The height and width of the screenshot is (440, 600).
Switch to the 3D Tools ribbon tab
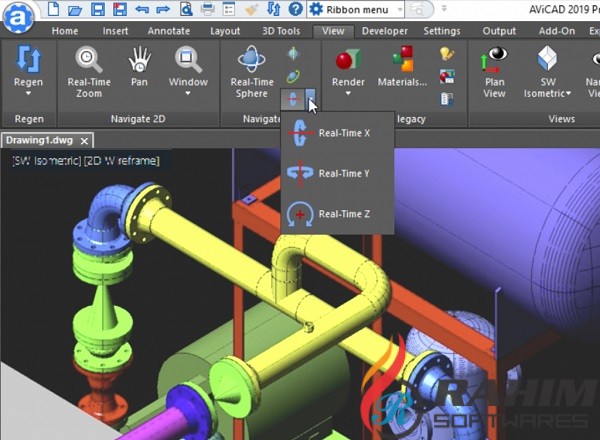tap(280, 31)
